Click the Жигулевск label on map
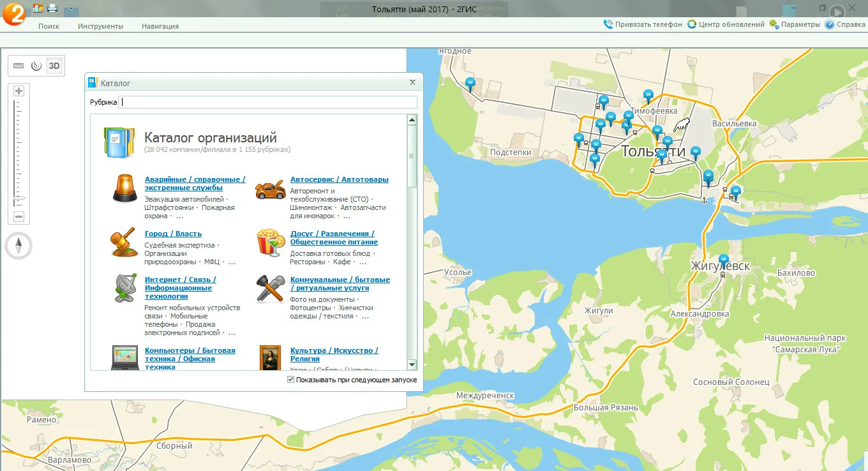 (x=720, y=265)
